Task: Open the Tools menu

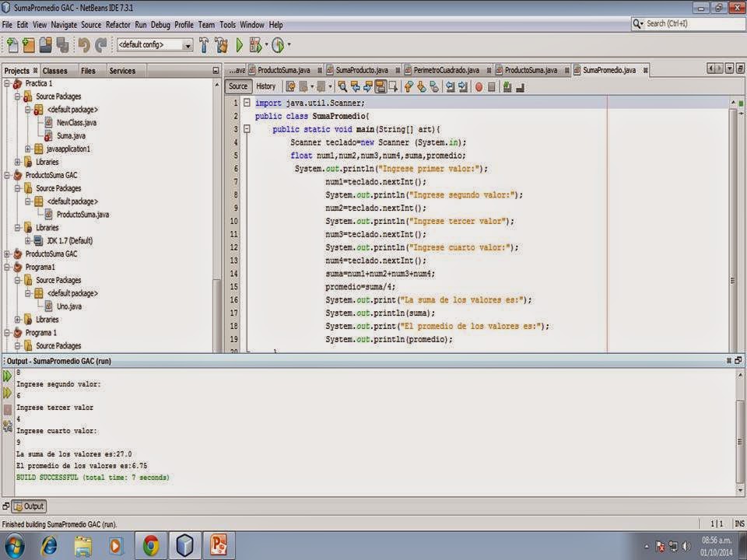Action: (227, 24)
